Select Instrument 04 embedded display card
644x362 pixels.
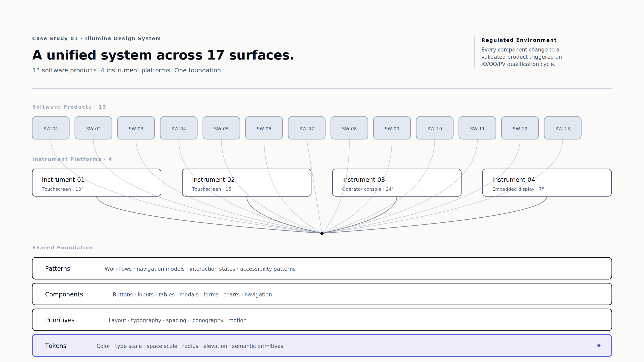pyautogui.click(x=547, y=183)
